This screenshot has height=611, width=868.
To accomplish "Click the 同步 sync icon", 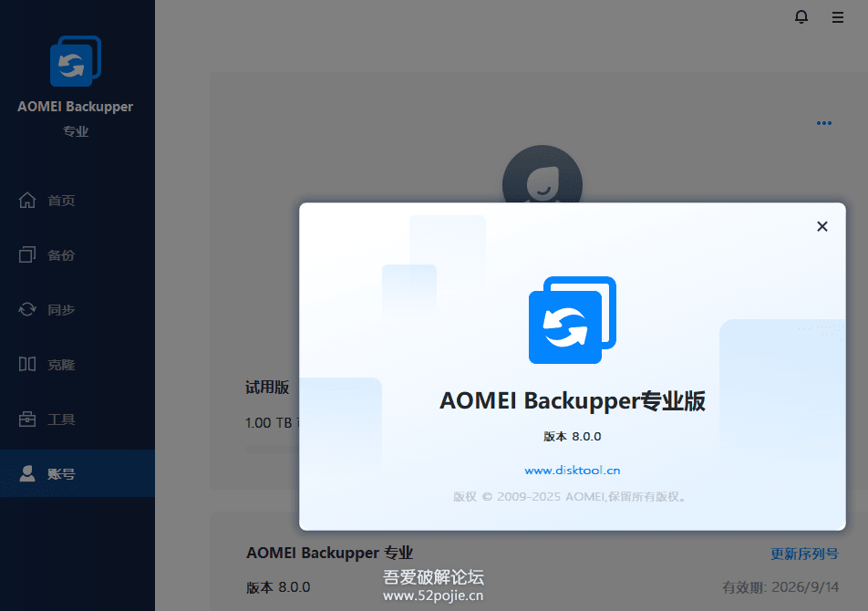I will 27,309.
